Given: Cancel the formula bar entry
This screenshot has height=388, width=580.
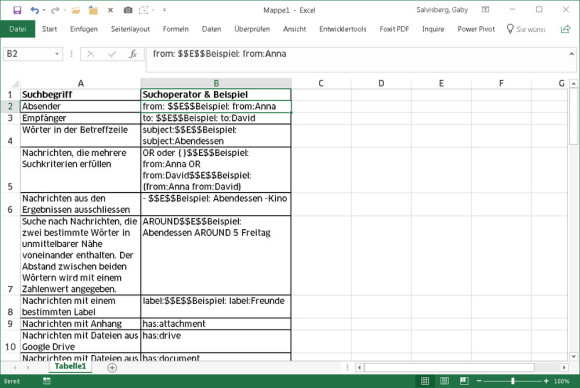Looking at the screenshot, I should [x=91, y=54].
